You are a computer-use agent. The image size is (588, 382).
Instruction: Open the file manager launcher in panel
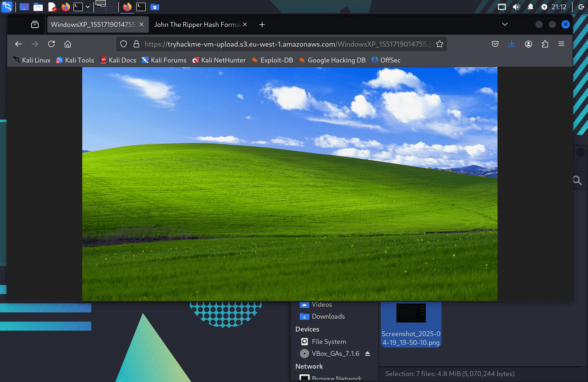[38, 7]
